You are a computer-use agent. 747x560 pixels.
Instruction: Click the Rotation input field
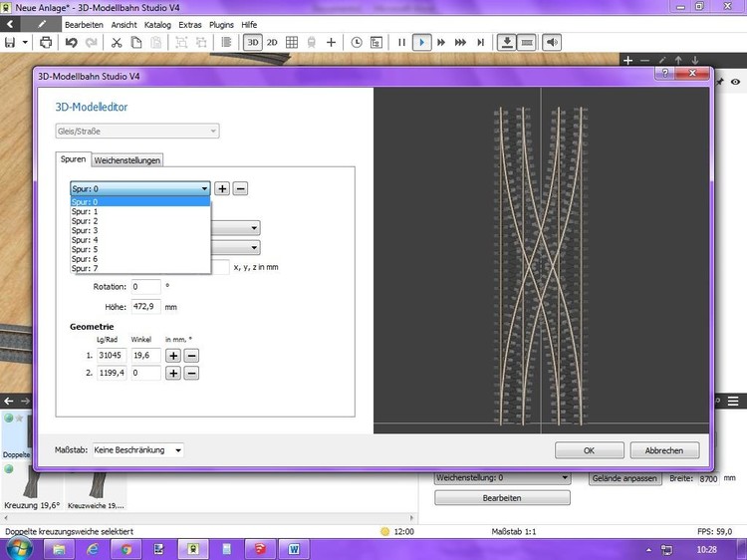coord(145,287)
